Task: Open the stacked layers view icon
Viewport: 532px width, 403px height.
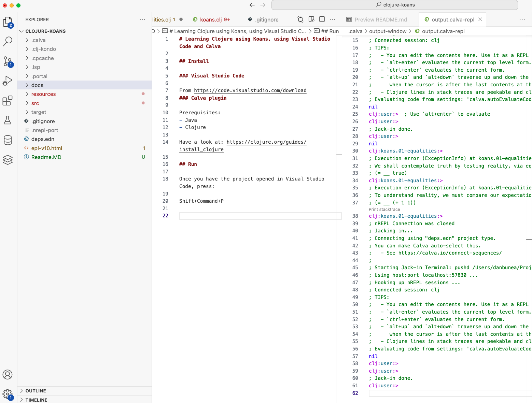Action: coord(8,160)
